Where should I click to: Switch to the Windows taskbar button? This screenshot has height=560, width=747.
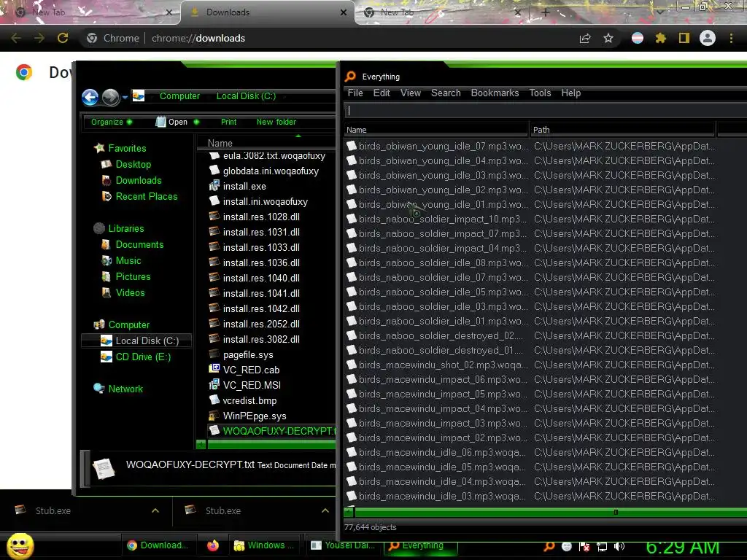pyautogui.click(x=266, y=545)
